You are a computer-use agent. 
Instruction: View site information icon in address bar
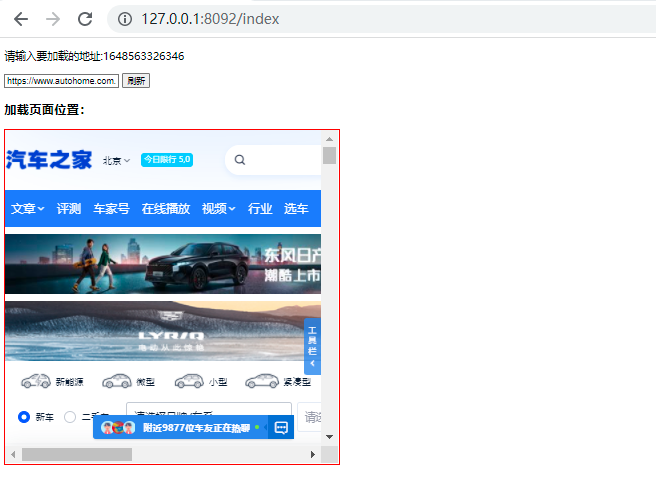coord(125,19)
